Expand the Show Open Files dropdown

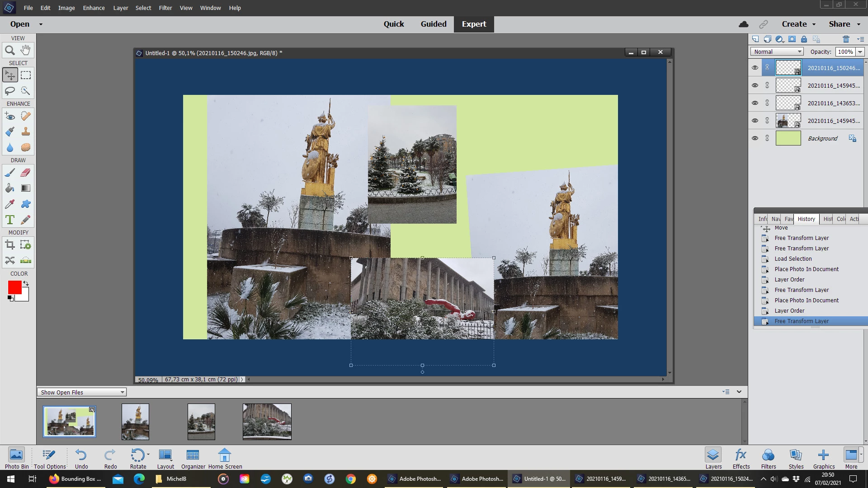pos(81,392)
